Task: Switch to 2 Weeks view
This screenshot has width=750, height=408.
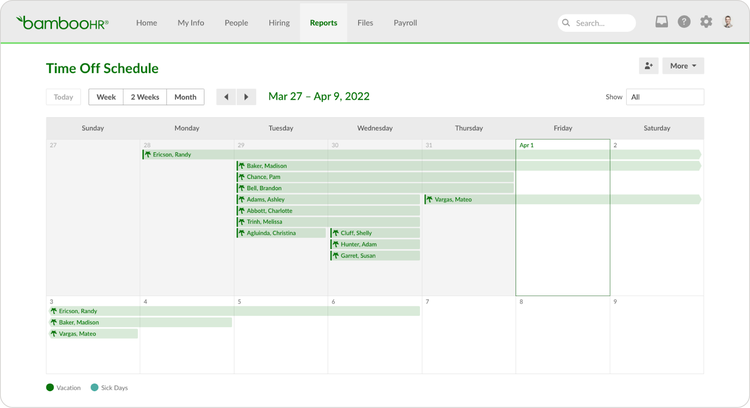Action: point(145,97)
